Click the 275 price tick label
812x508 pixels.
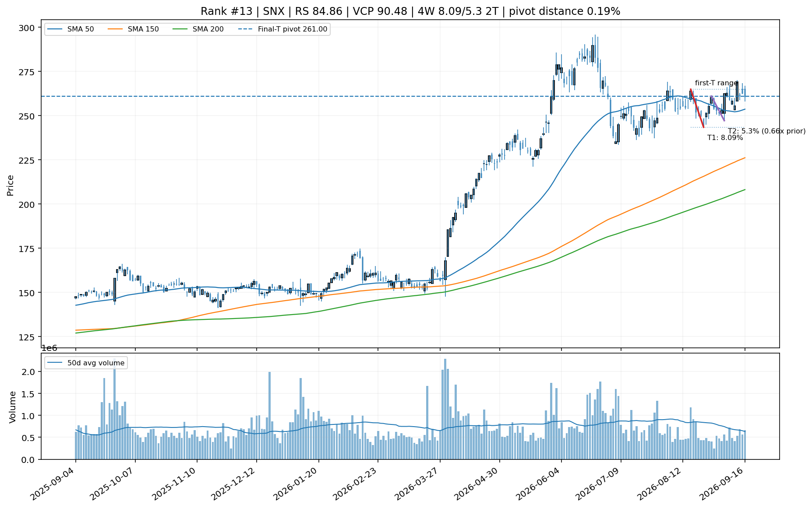point(28,72)
